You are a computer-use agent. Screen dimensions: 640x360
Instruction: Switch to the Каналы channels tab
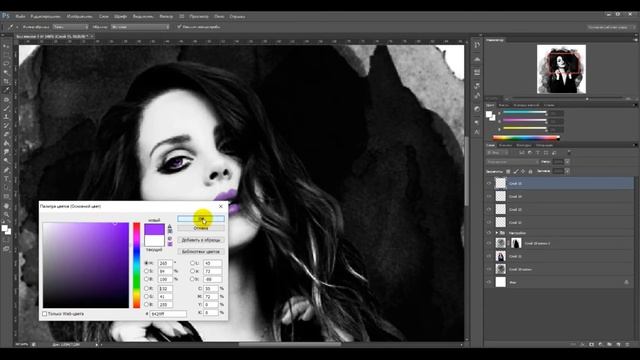[505, 145]
